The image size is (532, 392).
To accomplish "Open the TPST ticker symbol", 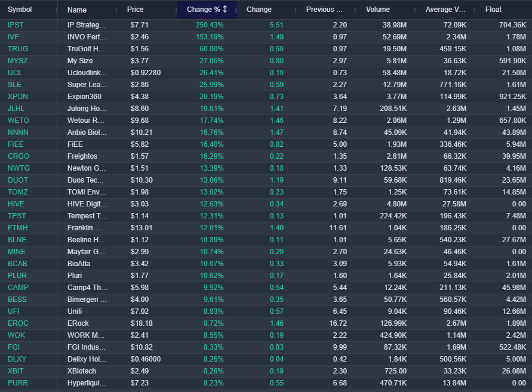I will pyautogui.click(x=17, y=216).
